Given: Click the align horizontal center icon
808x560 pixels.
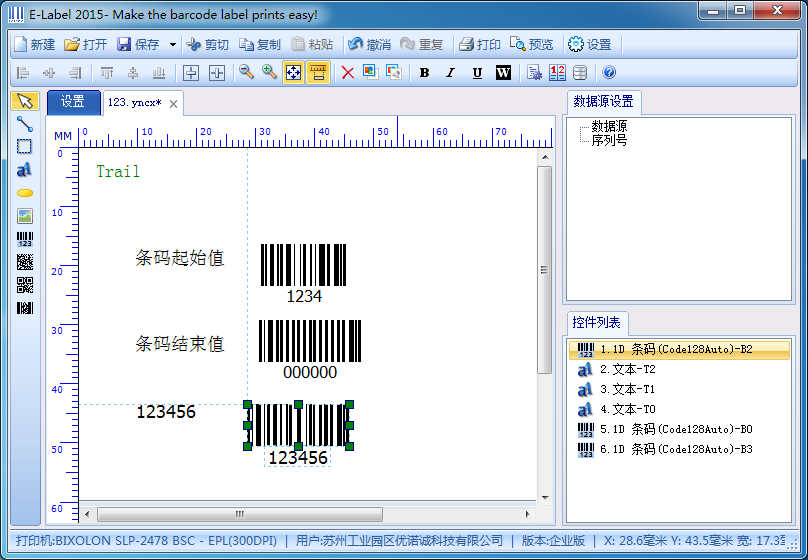Looking at the screenshot, I should pos(49,73).
